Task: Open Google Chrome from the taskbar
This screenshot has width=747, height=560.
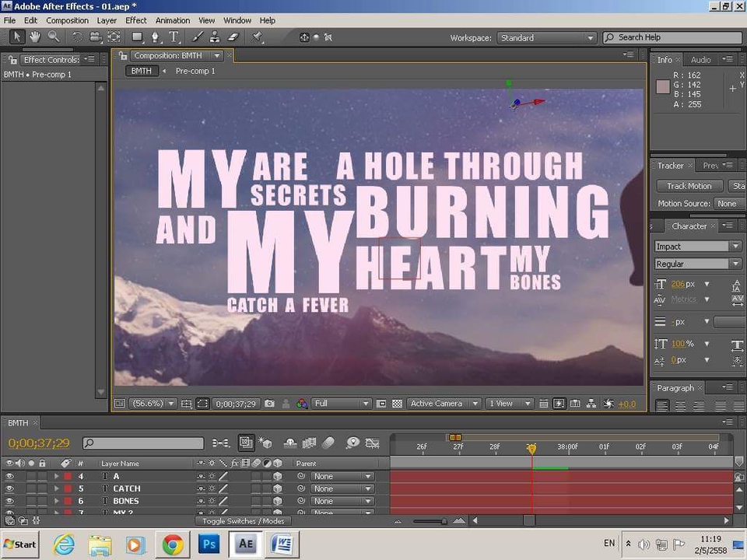Action: click(x=173, y=544)
